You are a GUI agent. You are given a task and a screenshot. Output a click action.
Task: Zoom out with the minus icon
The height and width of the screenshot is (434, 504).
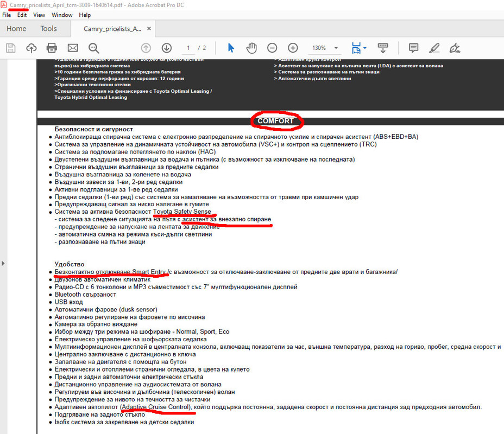272,48
